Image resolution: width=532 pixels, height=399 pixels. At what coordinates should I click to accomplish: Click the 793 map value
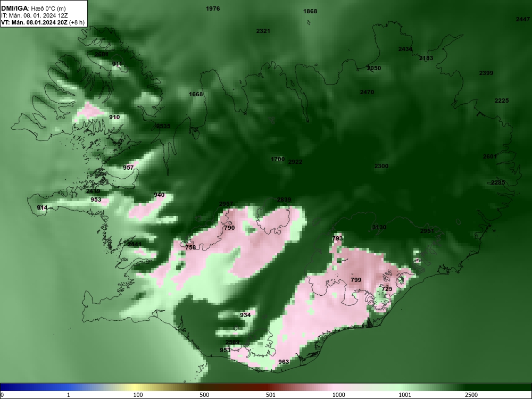click(x=338, y=238)
